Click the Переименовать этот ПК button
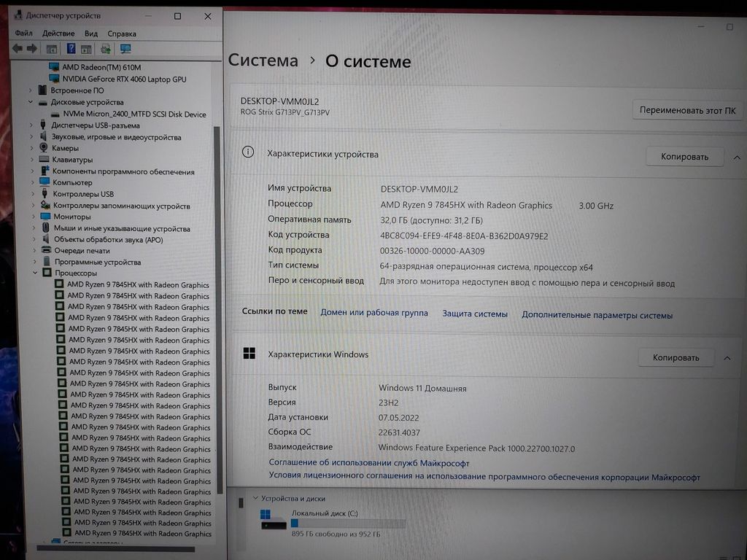Screen dimensions: 747x560 tap(687, 111)
